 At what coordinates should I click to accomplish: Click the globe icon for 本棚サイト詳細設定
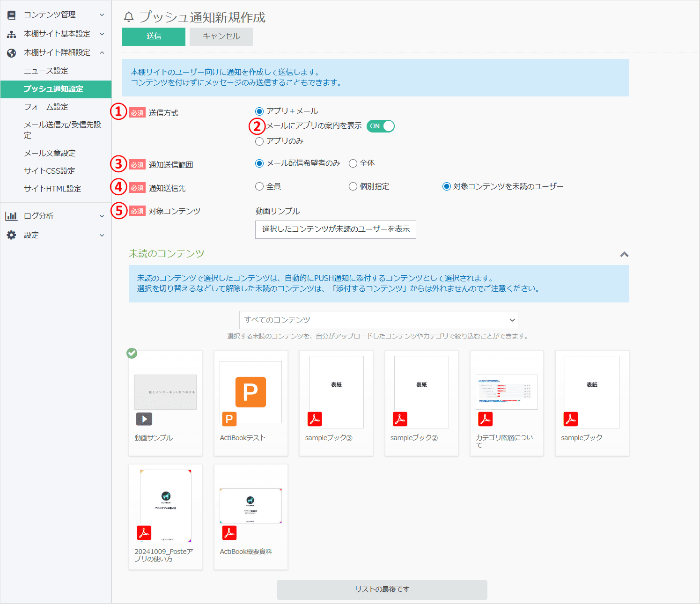[11, 53]
